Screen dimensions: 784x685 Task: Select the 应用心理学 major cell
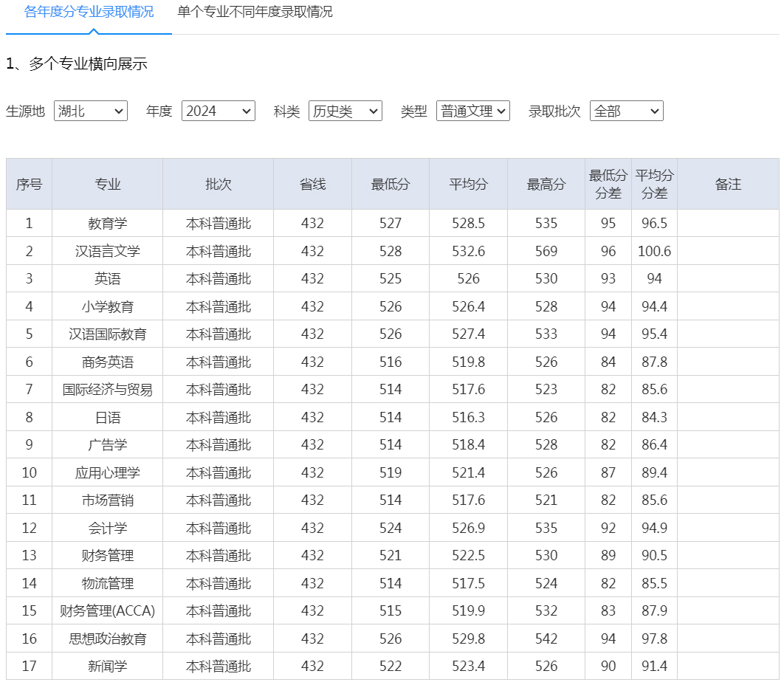(108, 472)
